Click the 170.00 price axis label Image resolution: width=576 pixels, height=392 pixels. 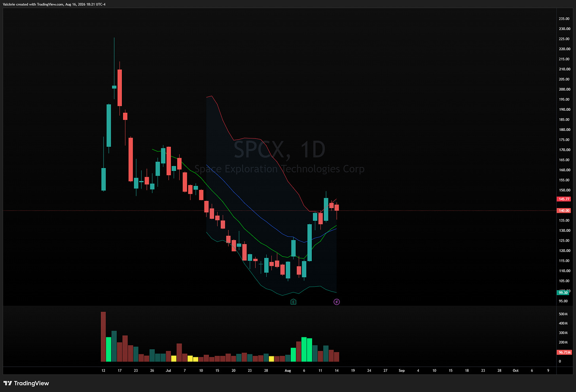pyautogui.click(x=564, y=150)
